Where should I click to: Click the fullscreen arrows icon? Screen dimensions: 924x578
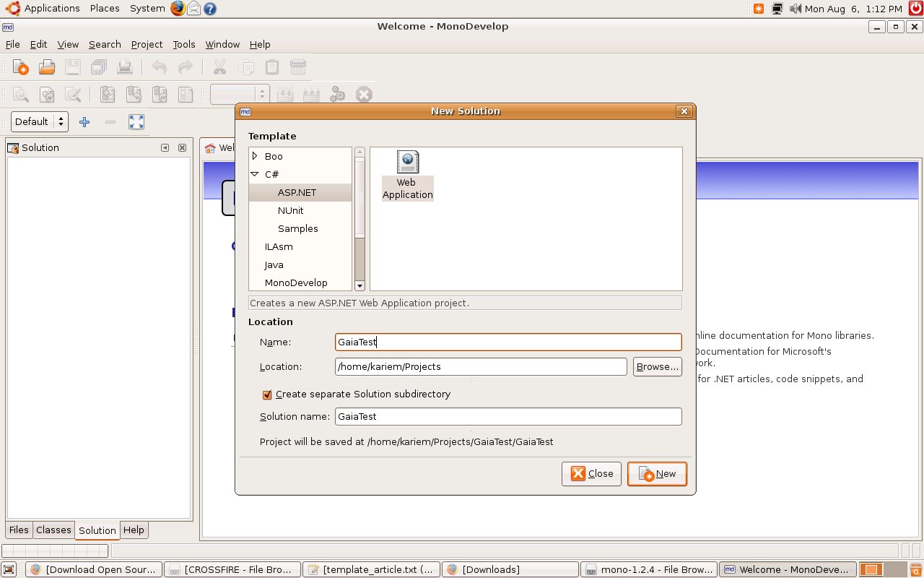[x=136, y=121]
